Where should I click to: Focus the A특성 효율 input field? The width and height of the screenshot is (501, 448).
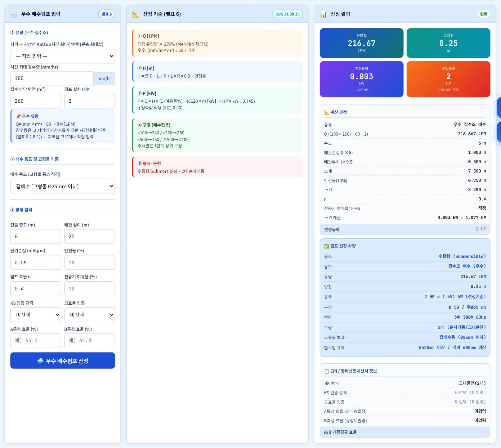click(x=36, y=341)
